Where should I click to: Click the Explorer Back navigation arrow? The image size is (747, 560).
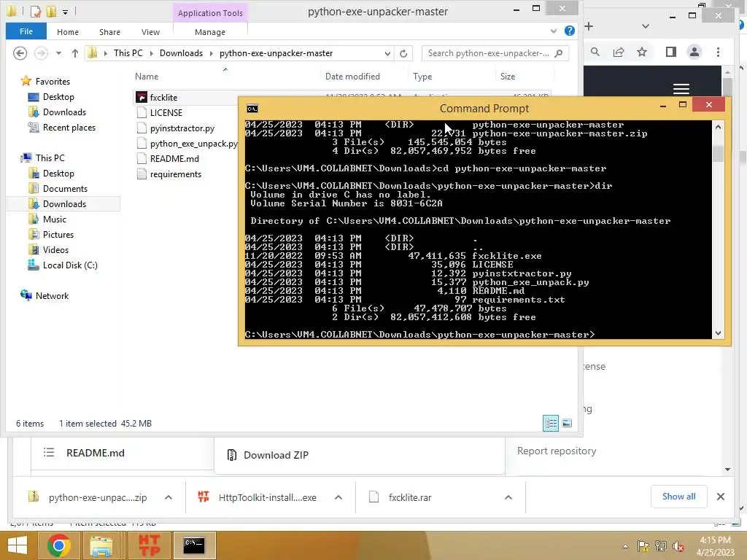(20, 52)
